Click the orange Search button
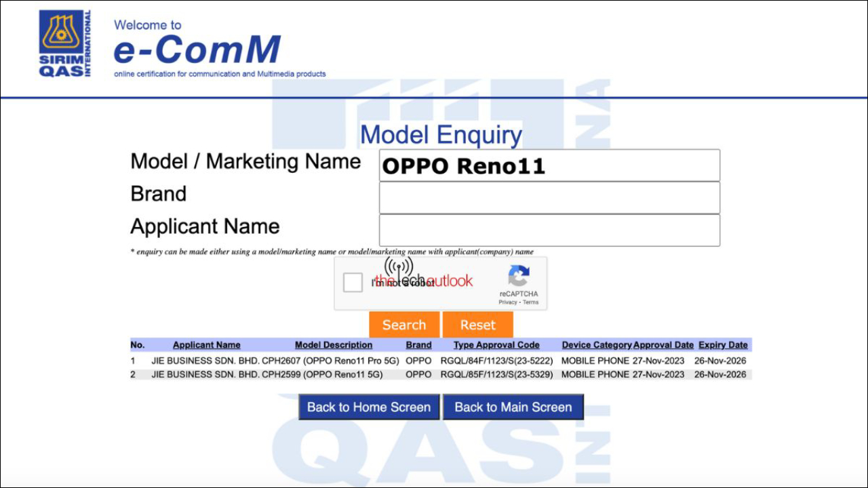 (404, 325)
